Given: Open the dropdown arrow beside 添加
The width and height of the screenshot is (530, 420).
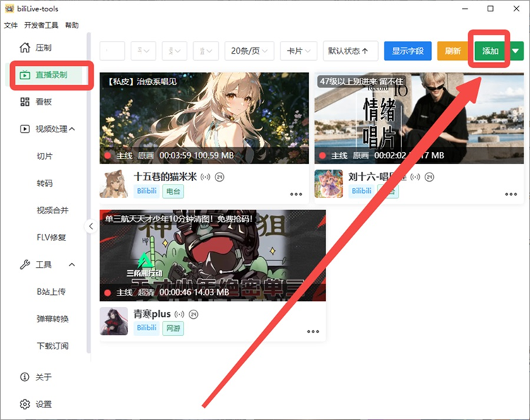Looking at the screenshot, I should point(516,51).
